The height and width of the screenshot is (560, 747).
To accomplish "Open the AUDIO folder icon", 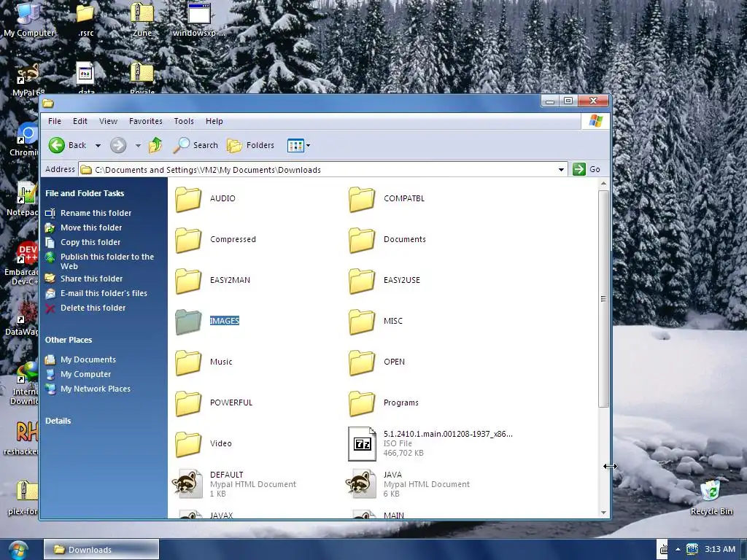I will click(x=187, y=198).
